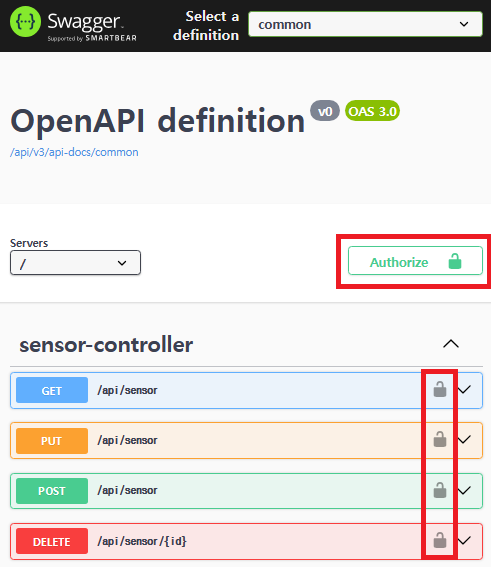Open the /api/v3/api-docs/common link
The image size is (491, 567).
(74, 152)
